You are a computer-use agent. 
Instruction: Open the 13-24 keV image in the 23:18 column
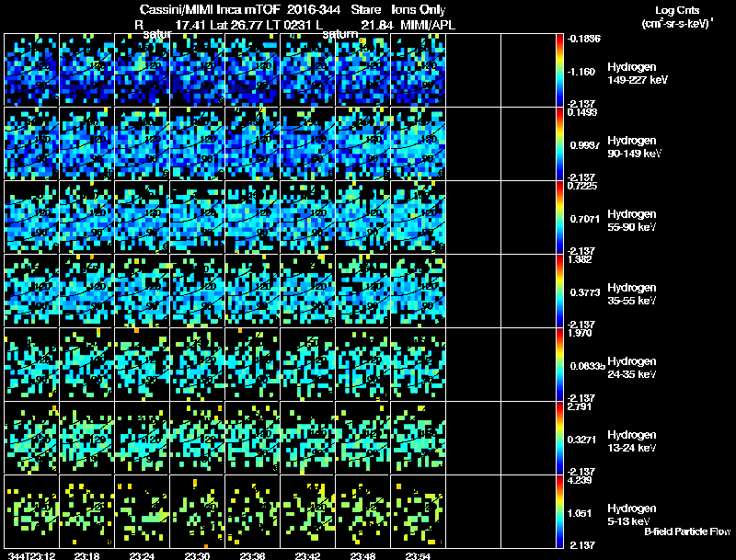point(86,438)
